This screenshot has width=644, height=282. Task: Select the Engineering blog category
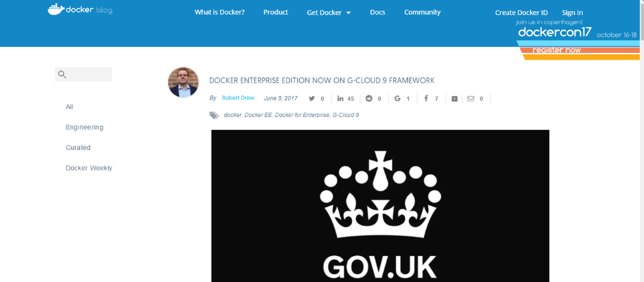[x=85, y=127]
